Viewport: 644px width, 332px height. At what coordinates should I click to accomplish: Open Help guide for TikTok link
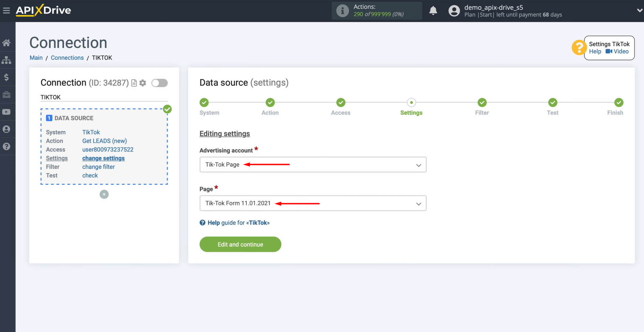(x=235, y=223)
